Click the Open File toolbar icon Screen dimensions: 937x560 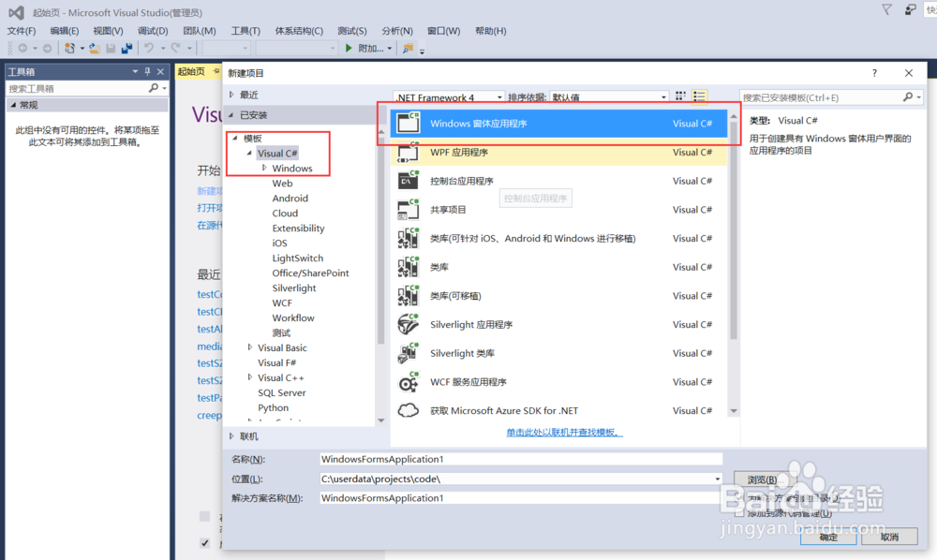[x=95, y=49]
